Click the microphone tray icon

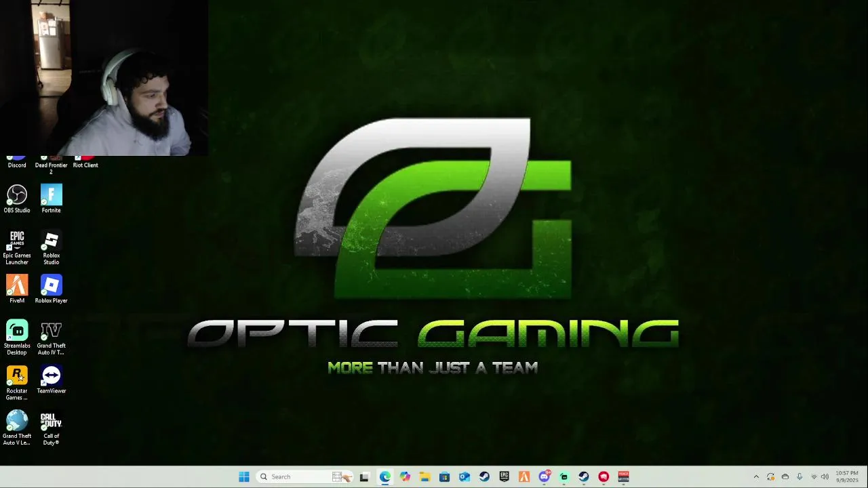pos(800,476)
